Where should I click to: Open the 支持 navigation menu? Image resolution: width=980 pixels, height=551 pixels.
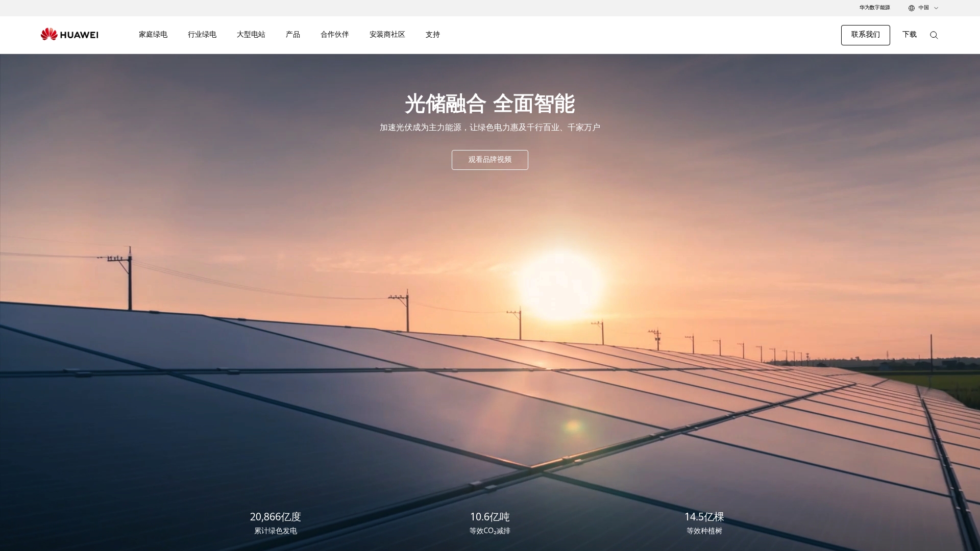[x=432, y=35]
